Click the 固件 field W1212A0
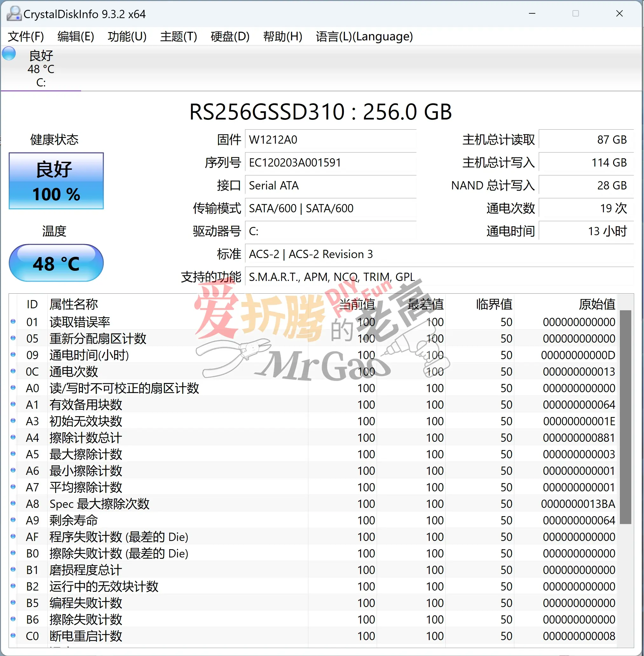This screenshot has height=656, width=644. click(331, 140)
